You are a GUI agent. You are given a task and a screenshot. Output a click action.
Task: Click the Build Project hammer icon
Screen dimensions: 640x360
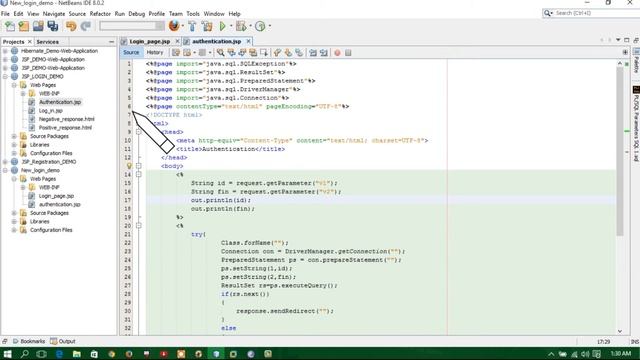click(192, 26)
